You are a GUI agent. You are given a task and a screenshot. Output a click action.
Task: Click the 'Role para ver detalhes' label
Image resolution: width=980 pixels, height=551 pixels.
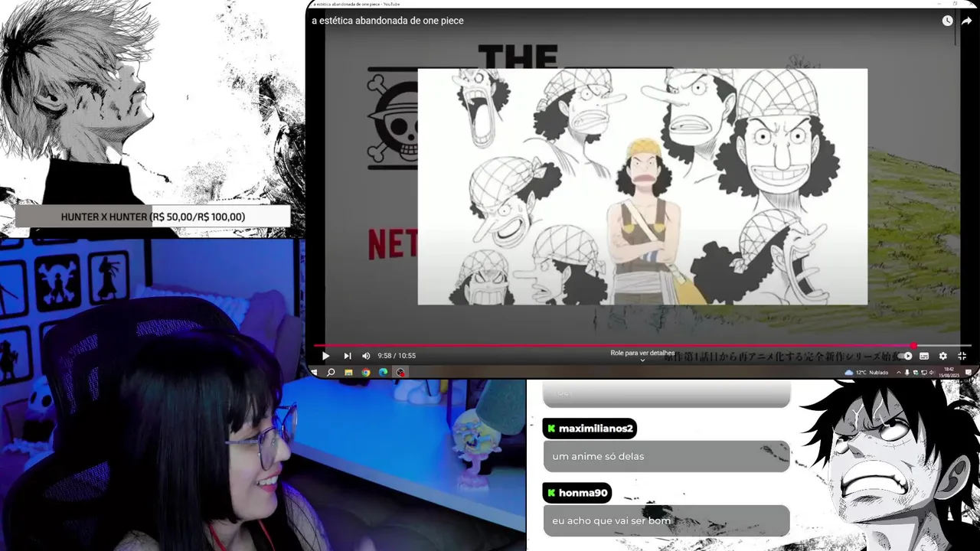tap(642, 353)
